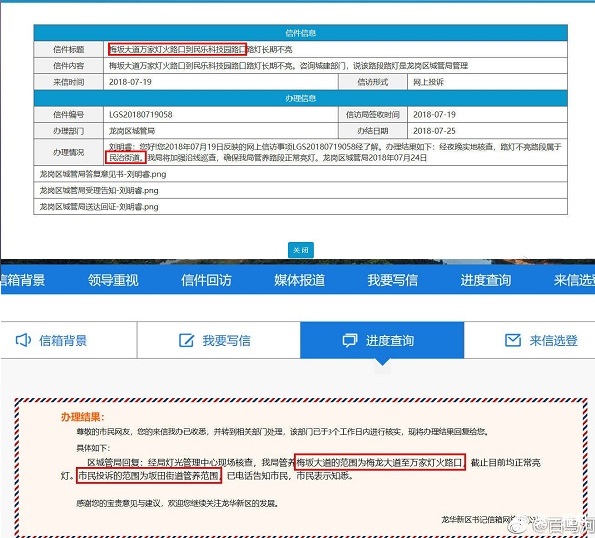This screenshot has height=538, width=595.
Task: Click the speaker icon beside 信箱背景 tab
Action: tap(23, 340)
